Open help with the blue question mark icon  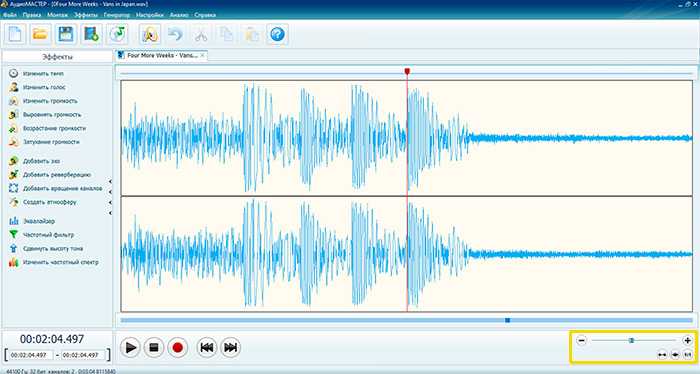click(x=277, y=34)
